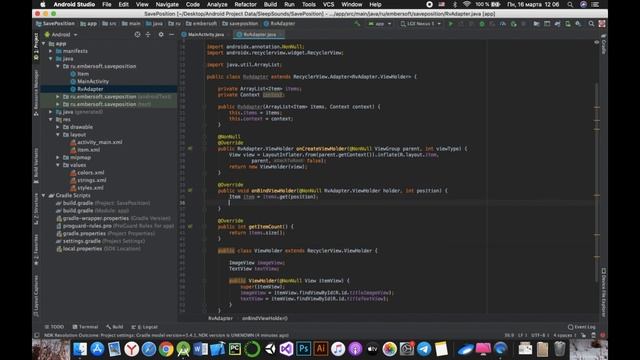This screenshot has width=640, height=360.
Task: Open PyCharm from the dock
Action: (235, 349)
